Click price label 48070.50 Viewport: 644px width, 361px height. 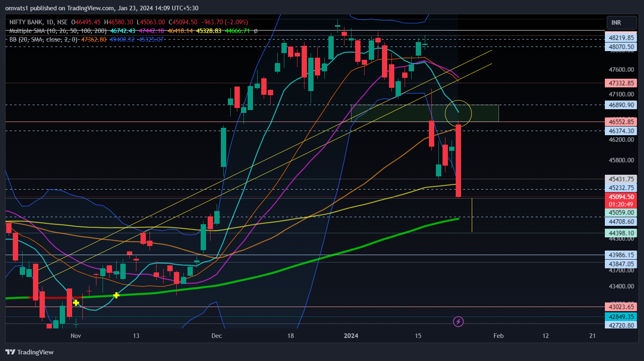click(621, 47)
